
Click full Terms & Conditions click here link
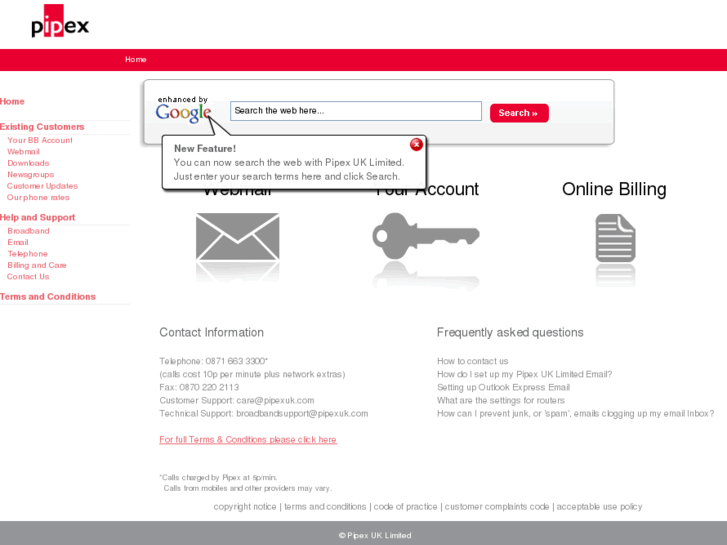pyautogui.click(x=248, y=440)
